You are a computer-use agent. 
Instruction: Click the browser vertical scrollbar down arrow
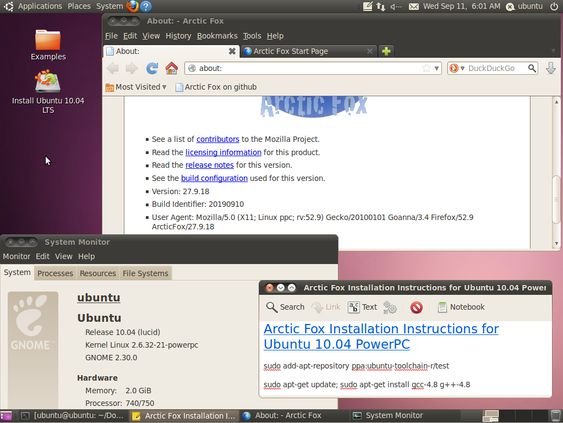tap(556, 244)
